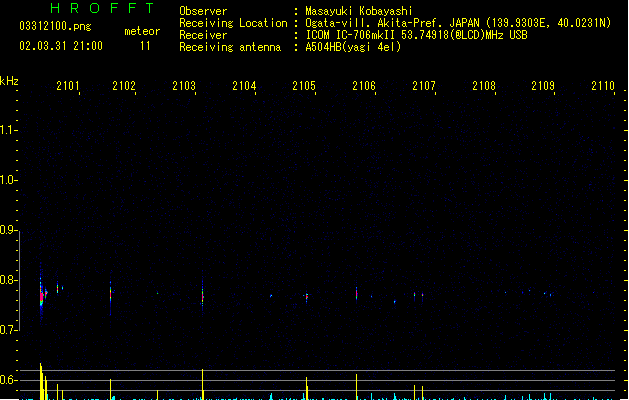Click the date stamp 02.03.31 21:00
The width and height of the screenshot is (629, 400).
61,46
